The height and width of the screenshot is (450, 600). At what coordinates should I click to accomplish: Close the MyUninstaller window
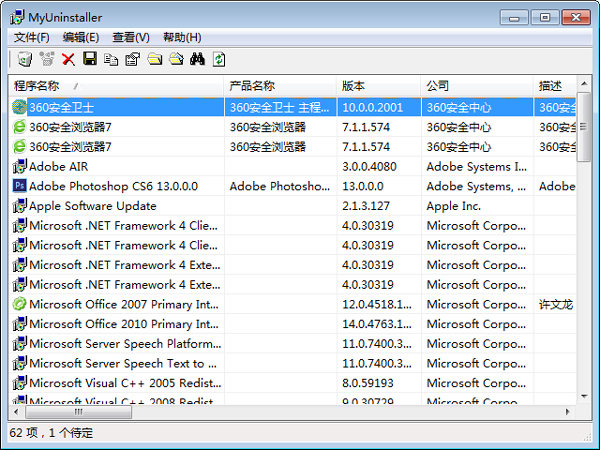pyautogui.click(x=576, y=17)
